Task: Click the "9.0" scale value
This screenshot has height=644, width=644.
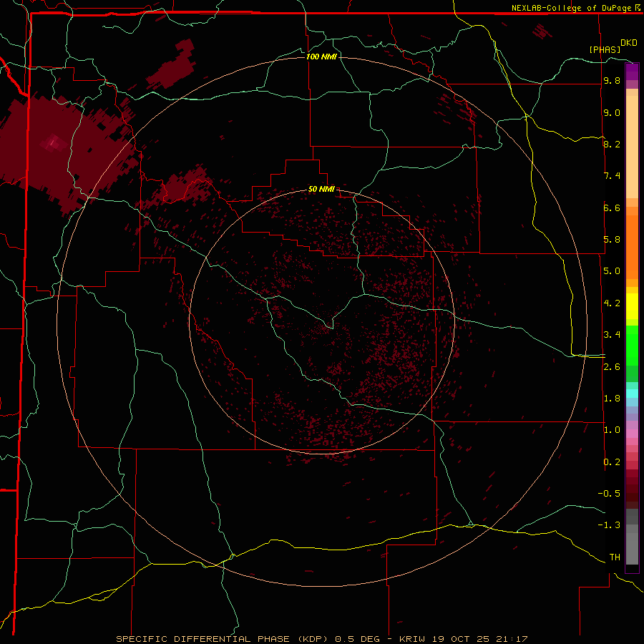Action: (612, 112)
